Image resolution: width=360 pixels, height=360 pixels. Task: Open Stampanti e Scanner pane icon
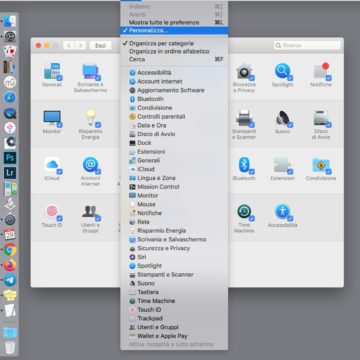244,118
